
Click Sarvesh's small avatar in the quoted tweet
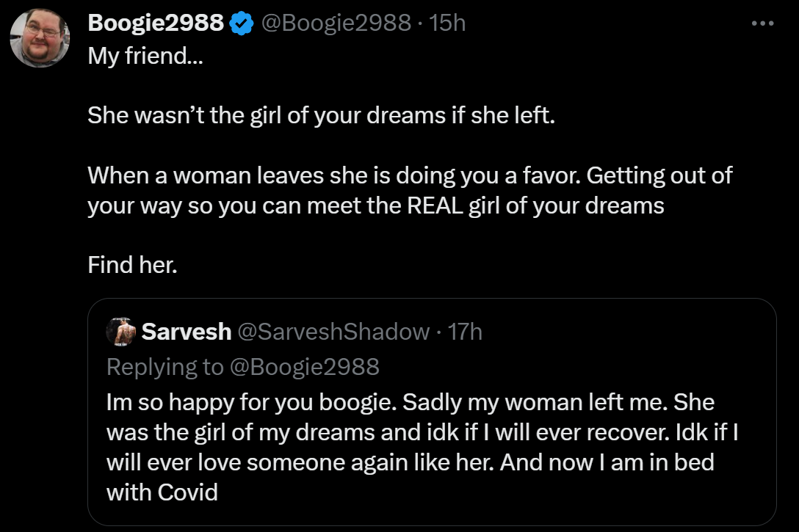pyautogui.click(x=121, y=332)
